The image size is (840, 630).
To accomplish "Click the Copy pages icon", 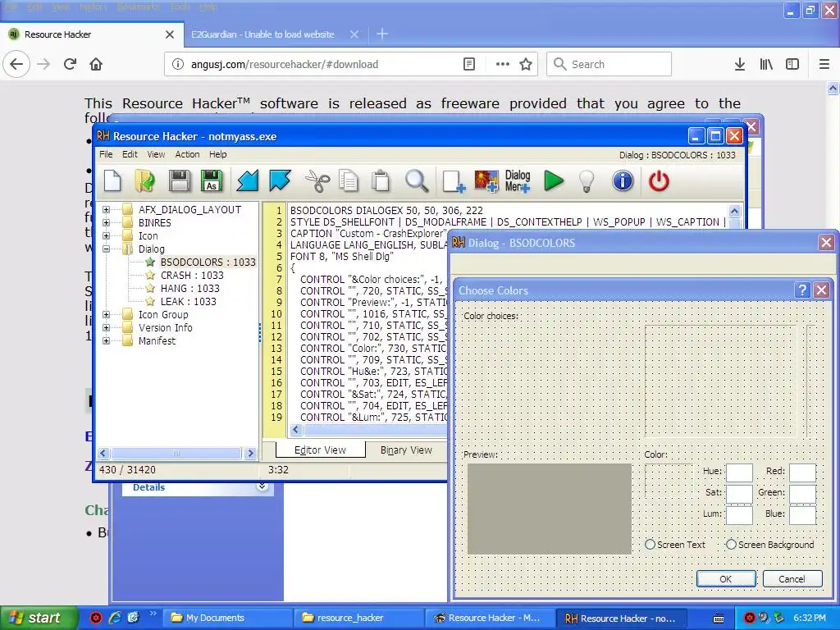I will pos(349,181).
